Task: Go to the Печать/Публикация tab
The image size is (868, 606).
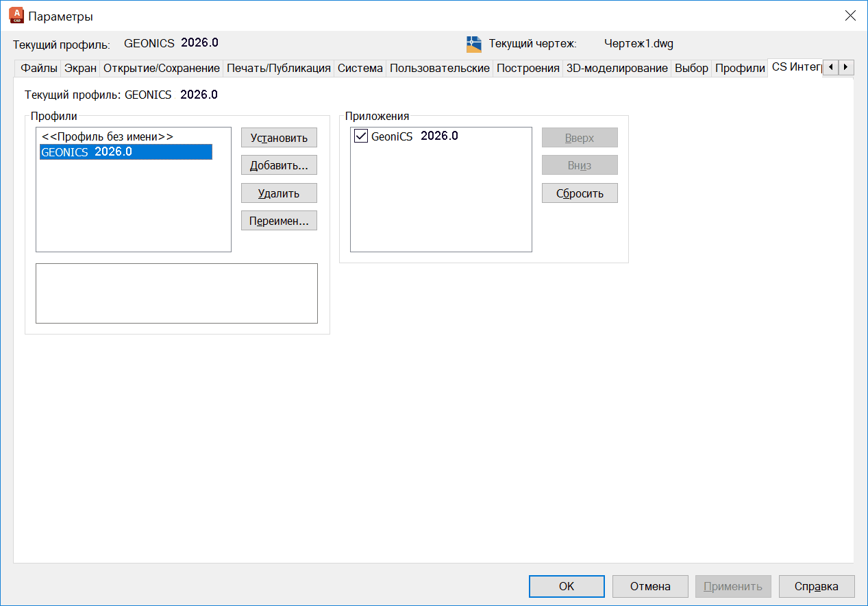Action: [279, 68]
